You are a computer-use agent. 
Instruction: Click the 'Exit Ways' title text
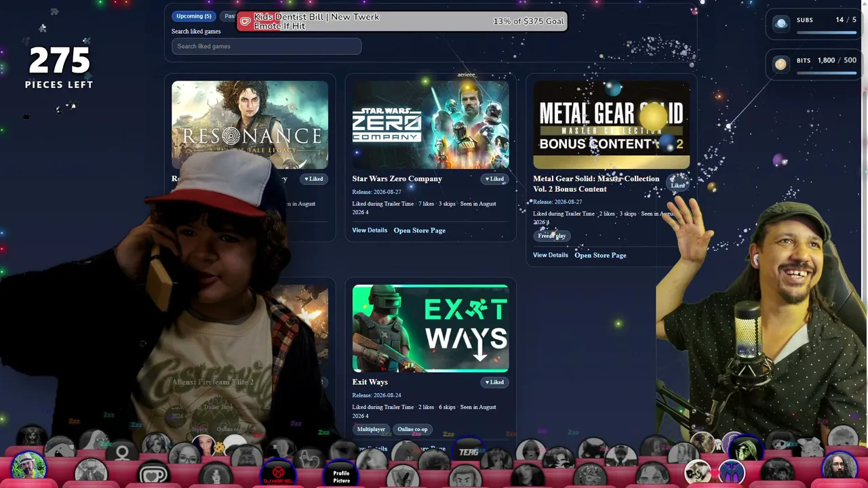pyautogui.click(x=370, y=382)
